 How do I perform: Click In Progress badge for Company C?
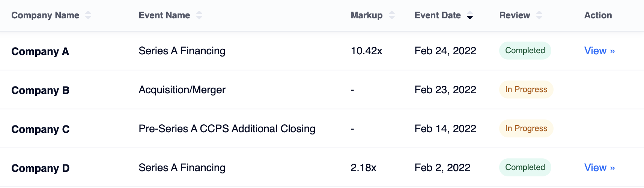pos(526,128)
